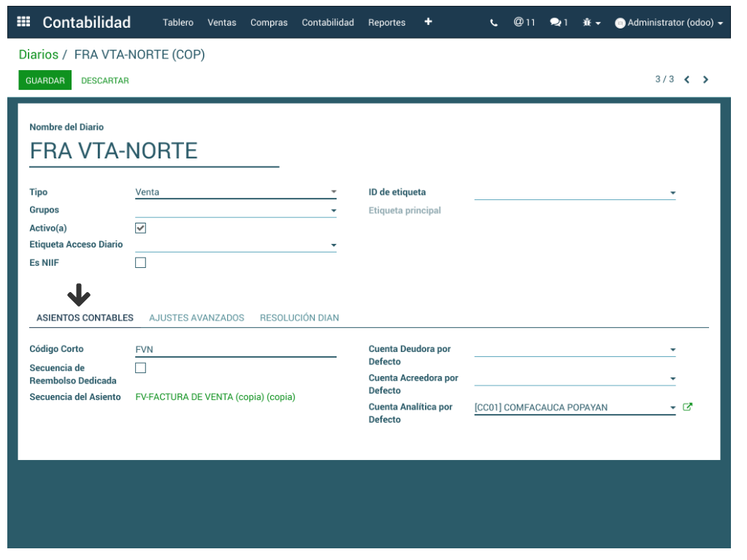Click the Código Corto input field
The width and height of the screenshot is (747, 560).
click(x=235, y=350)
